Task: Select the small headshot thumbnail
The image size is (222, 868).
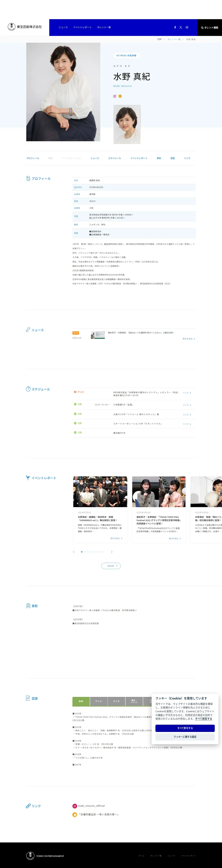Action: click(127, 124)
